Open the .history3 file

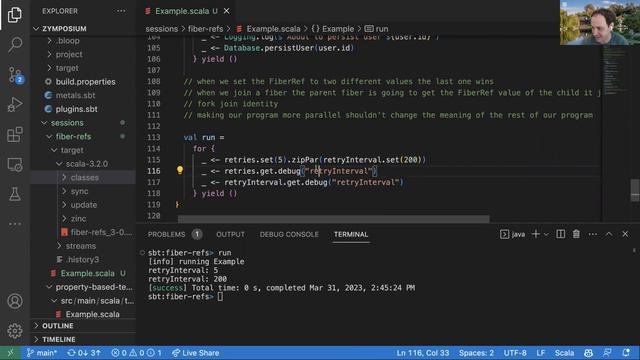click(x=83, y=260)
